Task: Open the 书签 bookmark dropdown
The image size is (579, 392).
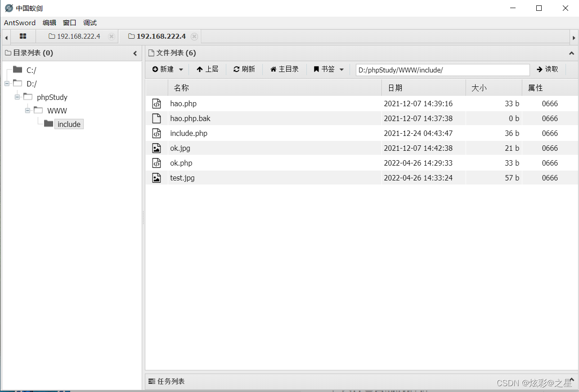Action: coord(329,69)
